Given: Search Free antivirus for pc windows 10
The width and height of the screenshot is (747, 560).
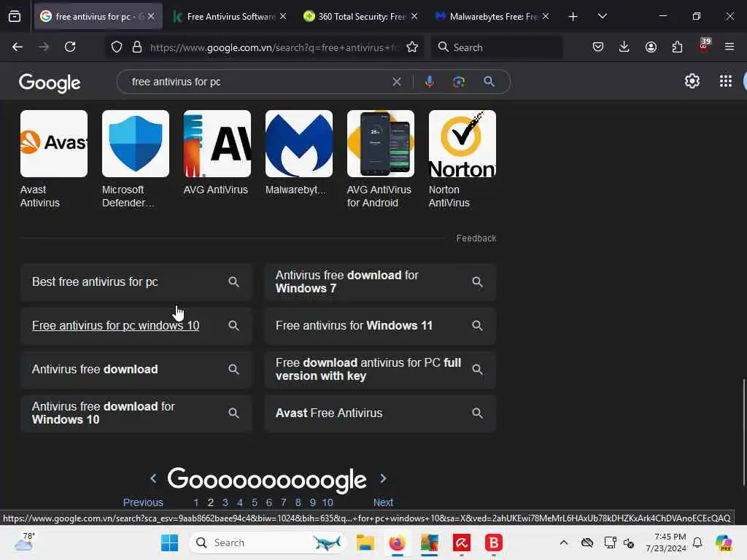Looking at the screenshot, I should [136, 326].
